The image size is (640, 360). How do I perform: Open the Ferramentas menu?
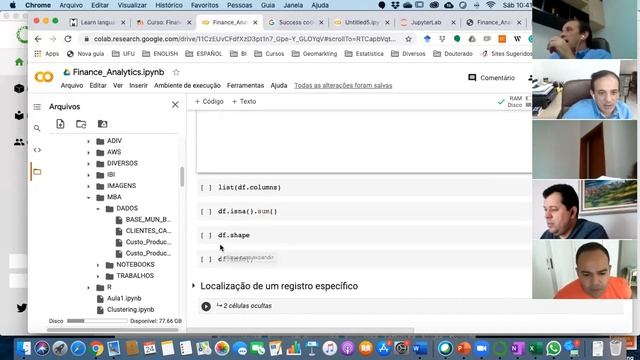[x=245, y=85]
